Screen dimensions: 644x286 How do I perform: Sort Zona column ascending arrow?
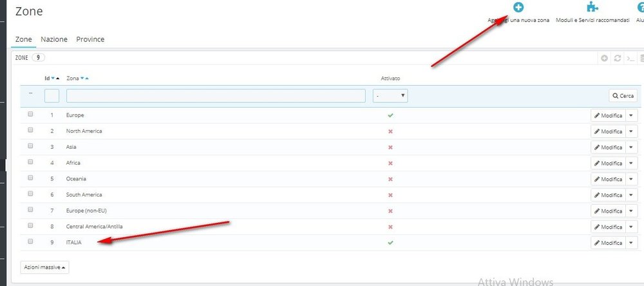coord(87,78)
